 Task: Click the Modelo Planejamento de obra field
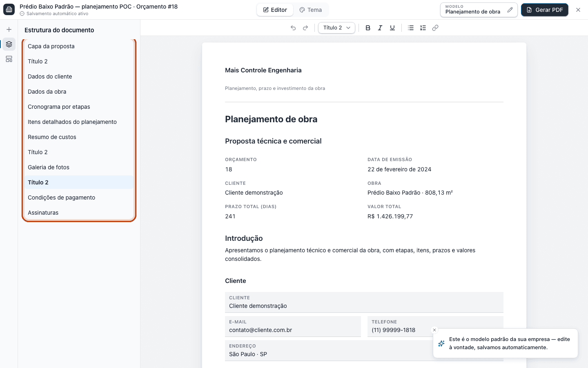[479, 10]
